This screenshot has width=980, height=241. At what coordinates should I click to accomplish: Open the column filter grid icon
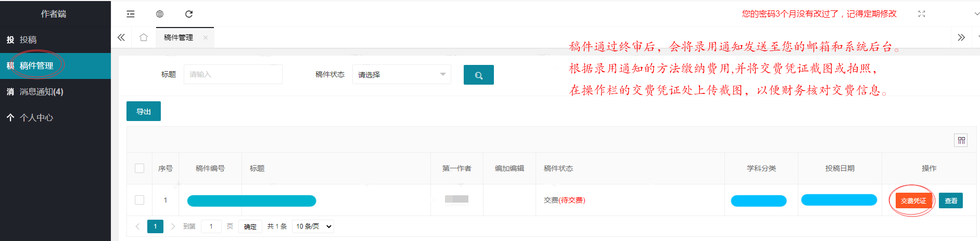(x=961, y=140)
